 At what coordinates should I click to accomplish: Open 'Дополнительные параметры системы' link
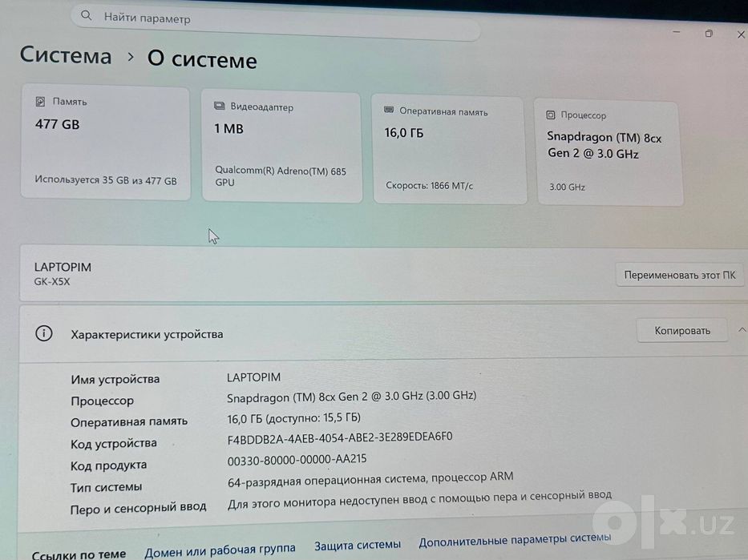click(515, 541)
